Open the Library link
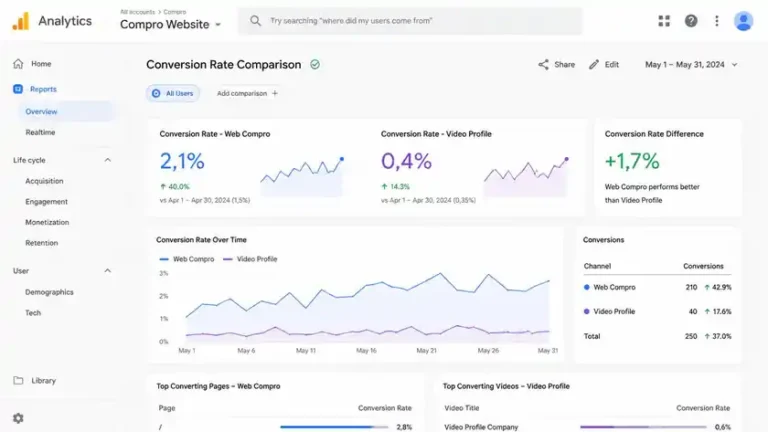Screen dimensions: 768x432 pos(44,381)
